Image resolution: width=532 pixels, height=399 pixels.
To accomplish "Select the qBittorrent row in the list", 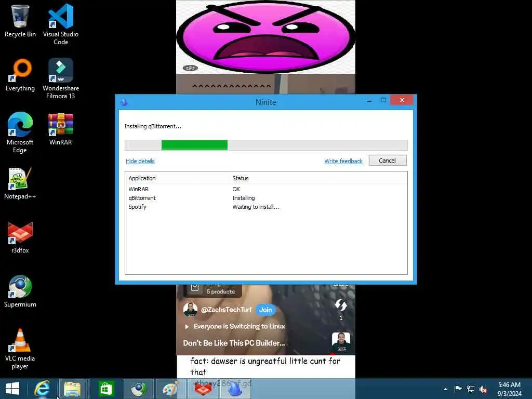I will pos(266,198).
